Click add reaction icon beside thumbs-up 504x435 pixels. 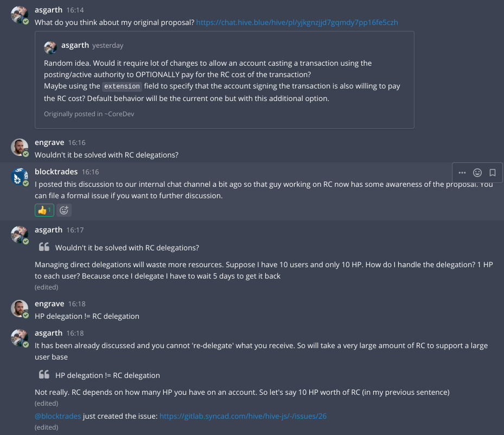[64, 210]
